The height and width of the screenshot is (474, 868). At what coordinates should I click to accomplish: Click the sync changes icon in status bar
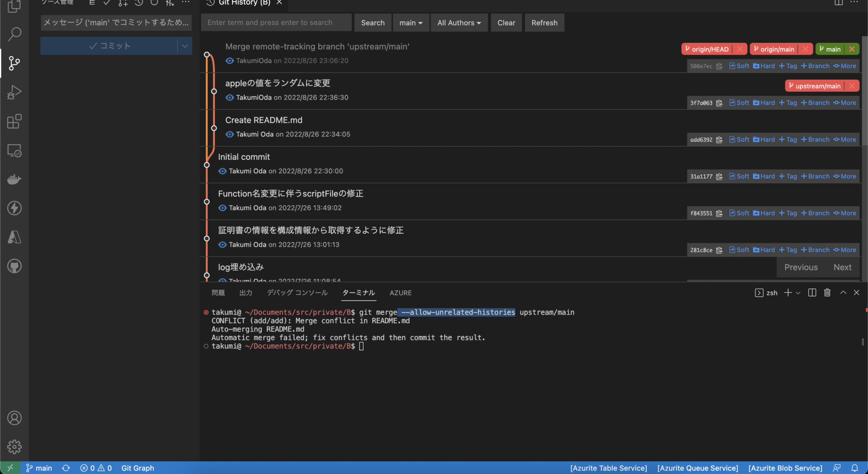click(x=66, y=468)
